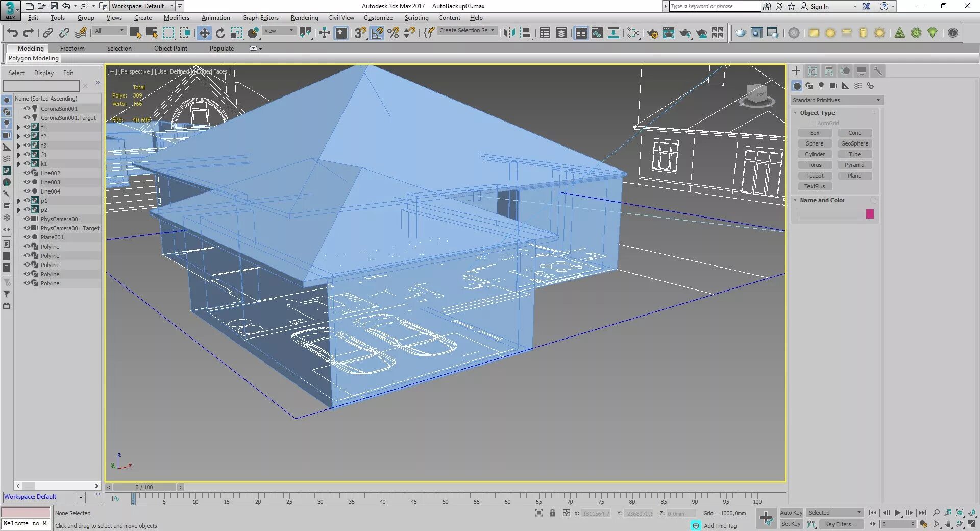Open the key mode Selected dropdown
Screen dimensions: 980x531
(835, 513)
